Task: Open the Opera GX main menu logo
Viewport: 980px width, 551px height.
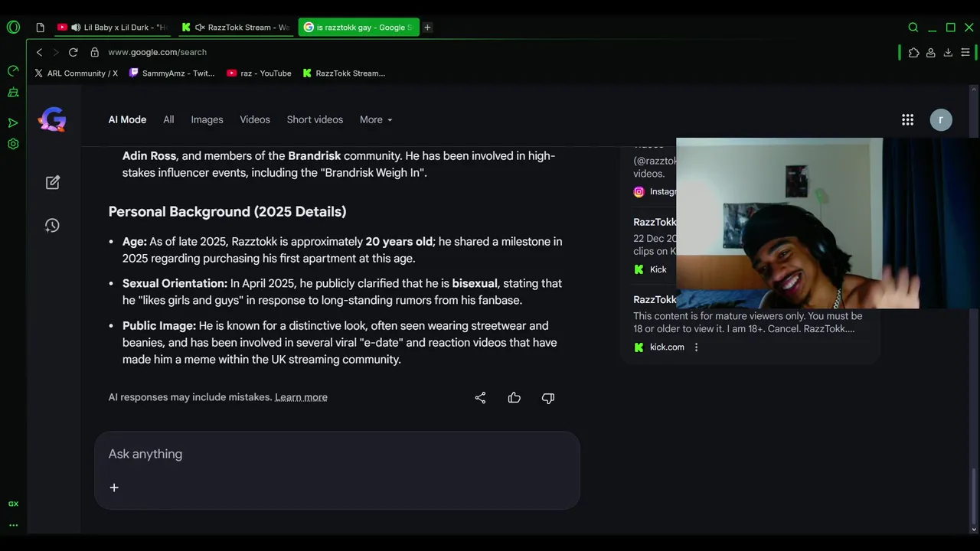Action: point(13,27)
